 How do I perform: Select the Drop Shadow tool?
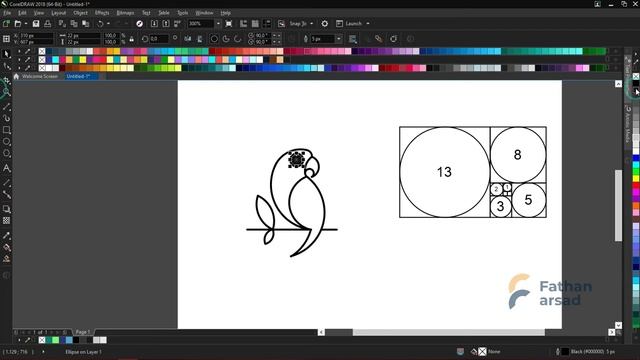pyautogui.click(x=7, y=209)
